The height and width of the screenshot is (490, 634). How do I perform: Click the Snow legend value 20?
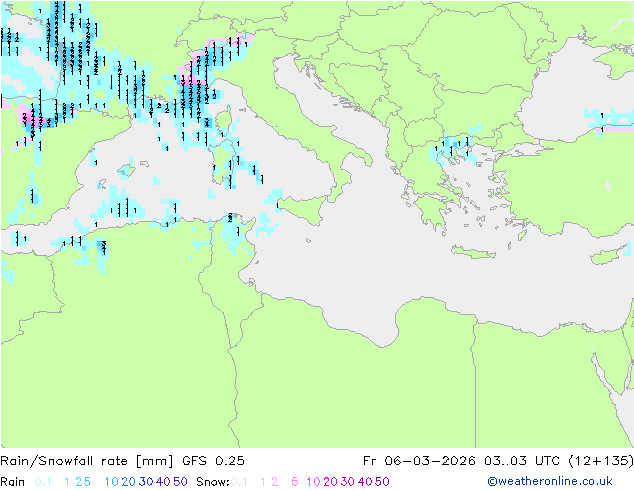pyautogui.click(x=330, y=482)
